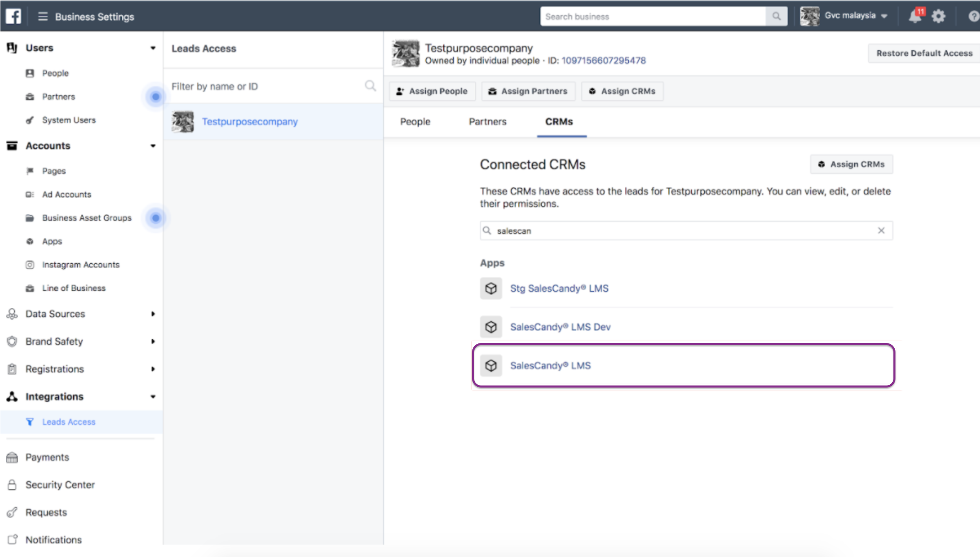Click the Security Center icon
This screenshot has width=980, height=557.
coord(12,484)
